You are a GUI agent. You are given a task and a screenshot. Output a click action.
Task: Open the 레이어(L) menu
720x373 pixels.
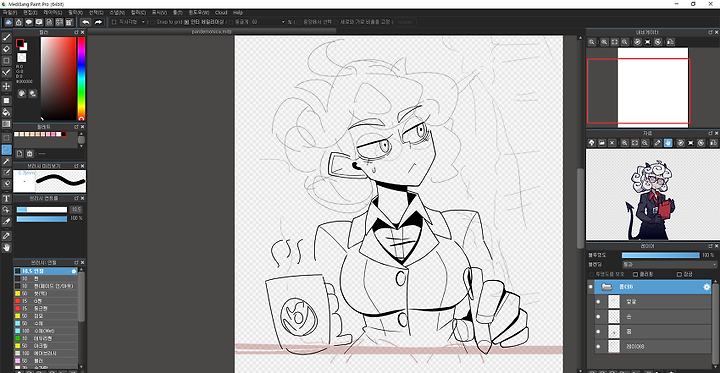point(52,12)
